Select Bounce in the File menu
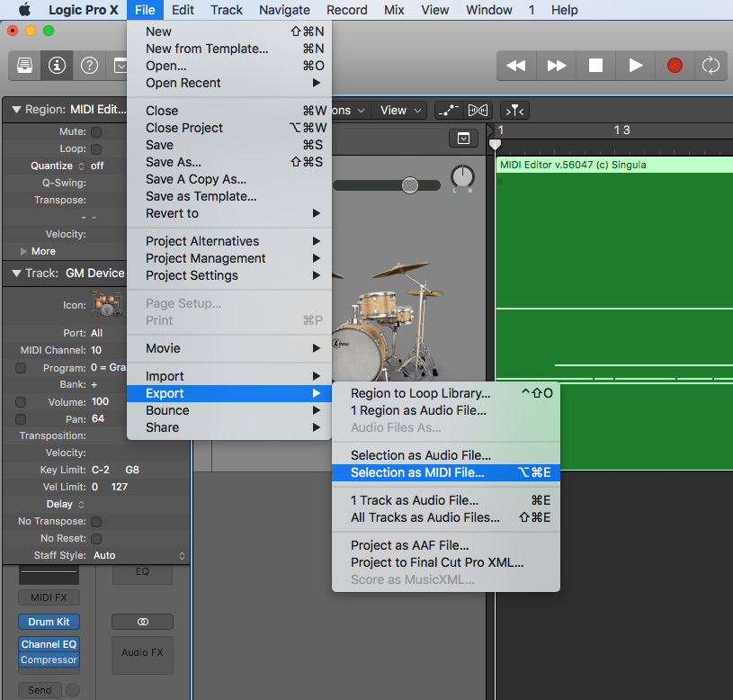 point(229,410)
